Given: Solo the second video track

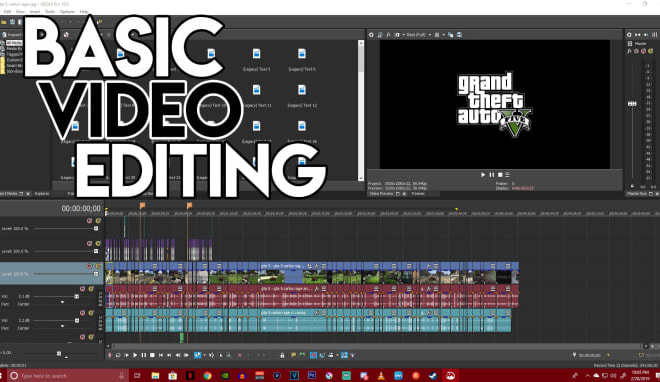Looking at the screenshot, I should [98, 243].
